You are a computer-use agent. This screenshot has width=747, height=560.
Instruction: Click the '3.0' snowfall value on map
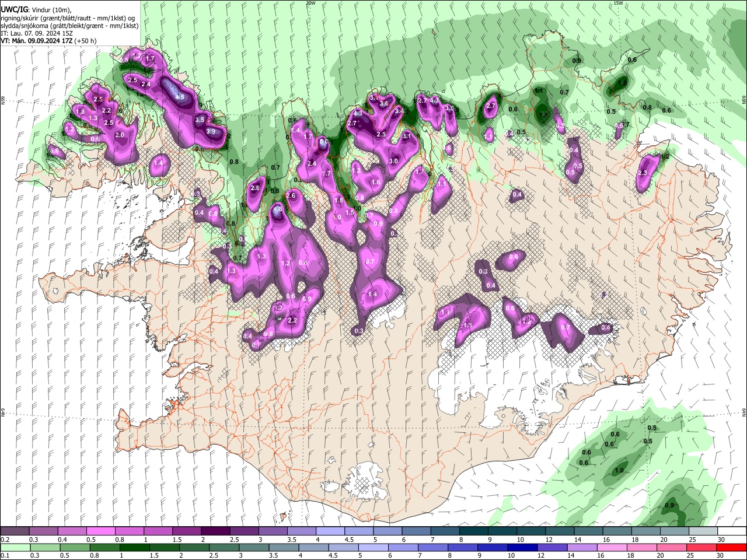(x=393, y=161)
